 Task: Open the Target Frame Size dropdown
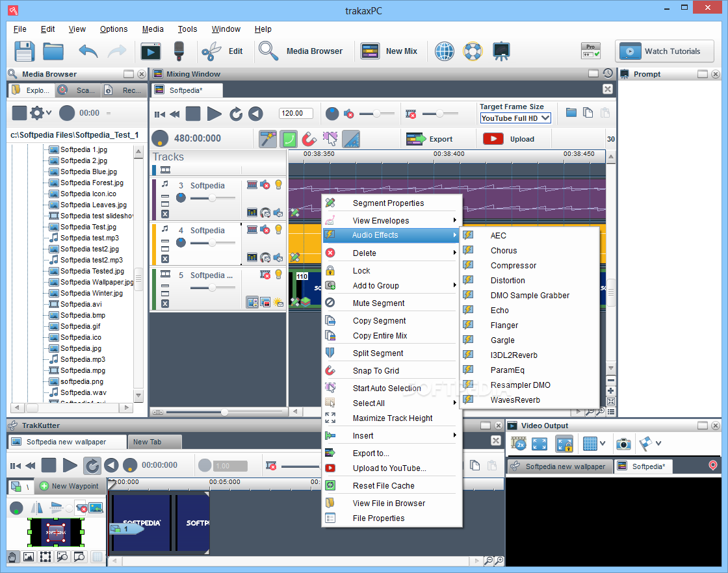click(515, 118)
